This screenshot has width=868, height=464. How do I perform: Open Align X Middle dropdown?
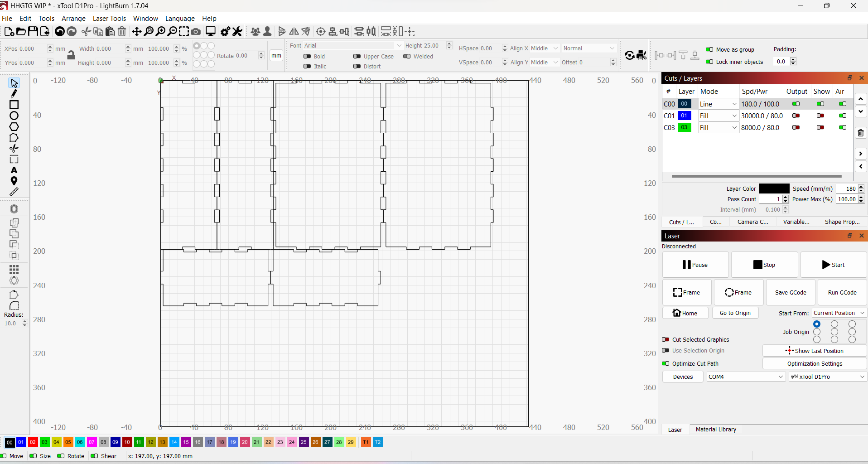click(544, 48)
